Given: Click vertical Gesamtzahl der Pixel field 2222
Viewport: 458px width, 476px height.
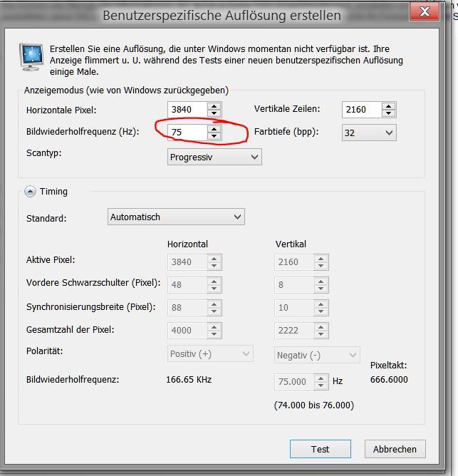Looking at the screenshot, I should (x=294, y=331).
